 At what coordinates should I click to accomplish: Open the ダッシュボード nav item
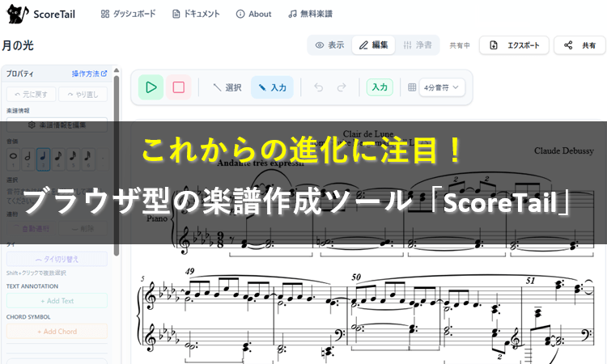pyautogui.click(x=128, y=15)
